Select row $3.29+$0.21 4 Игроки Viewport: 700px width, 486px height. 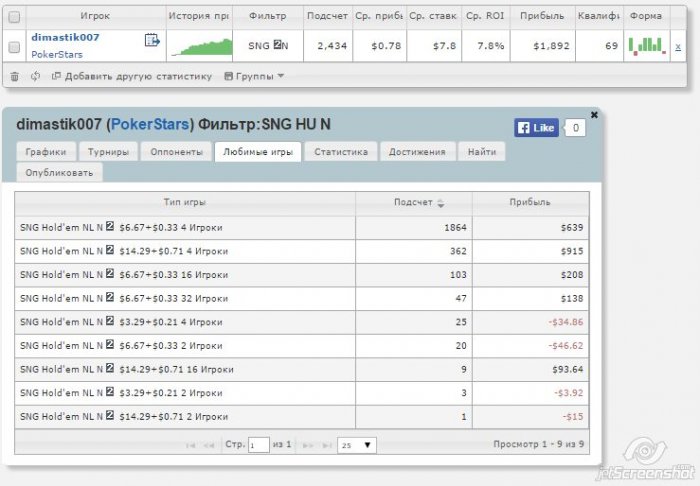click(x=302, y=322)
